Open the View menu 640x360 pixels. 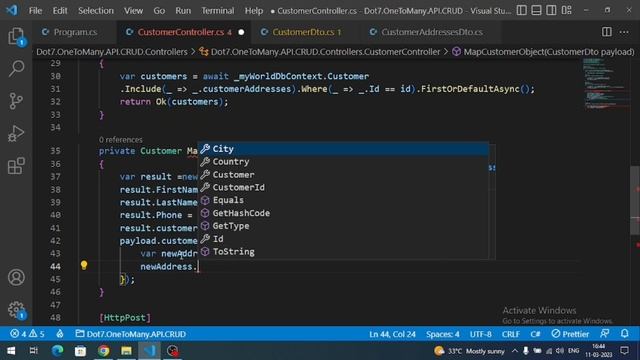133,11
